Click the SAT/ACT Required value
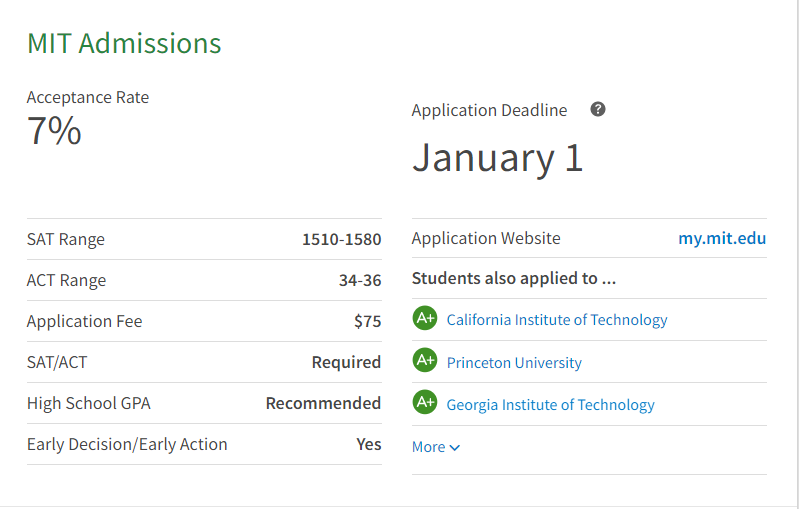Image resolution: width=799 pixels, height=509 pixels. click(x=346, y=362)
